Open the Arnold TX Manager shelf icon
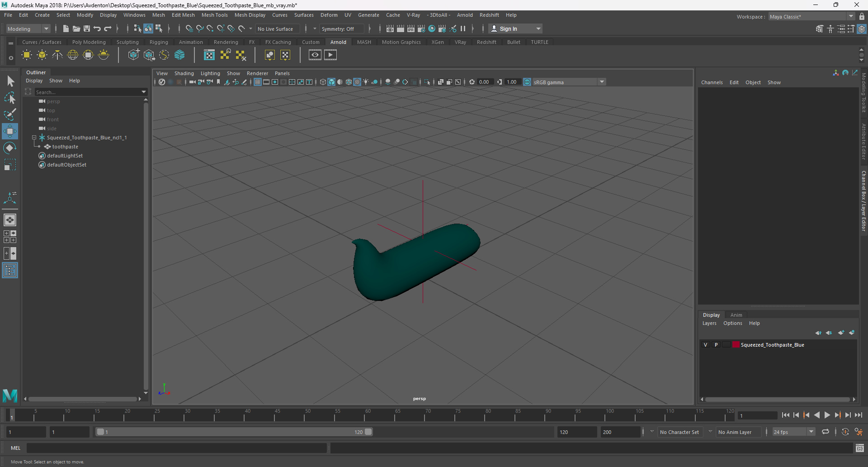 pyautogui.click(x=209, y=55)
